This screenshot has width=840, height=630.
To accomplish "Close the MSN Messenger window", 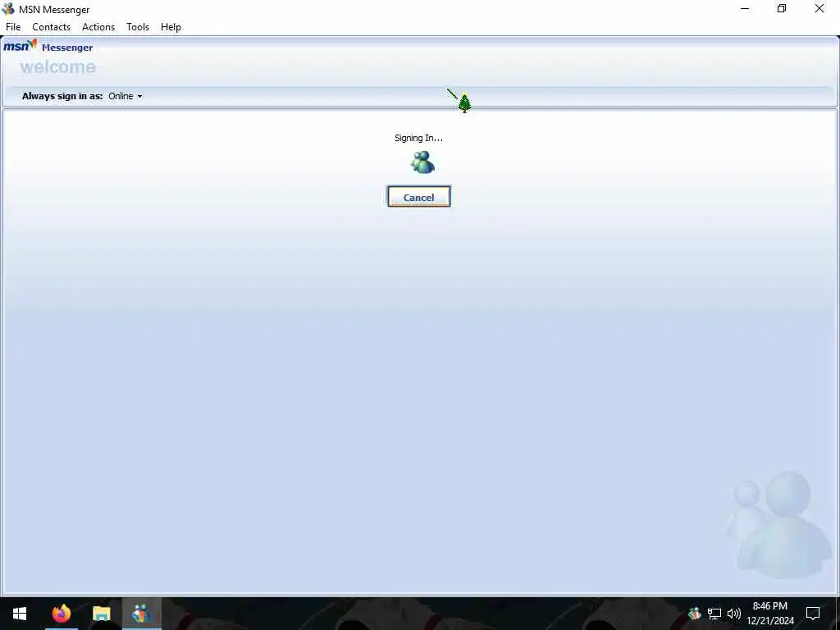I will (819, 8).
